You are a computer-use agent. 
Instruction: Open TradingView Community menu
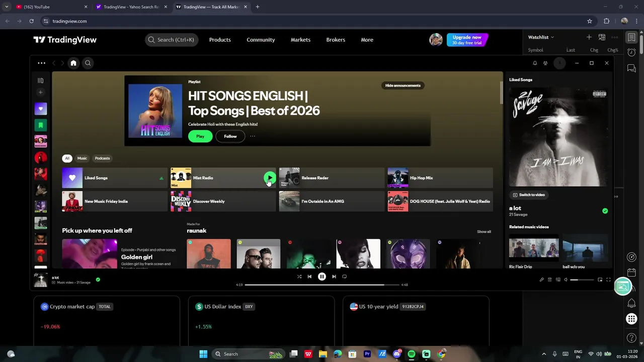click(261, 40)
